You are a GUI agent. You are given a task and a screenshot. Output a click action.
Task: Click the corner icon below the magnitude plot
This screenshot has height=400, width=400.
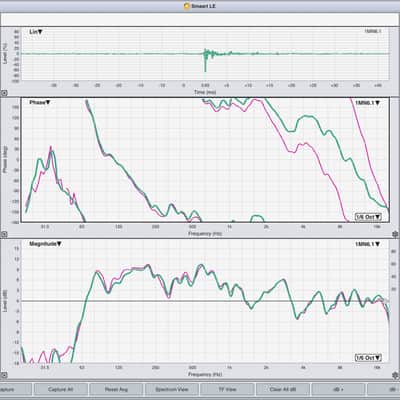tap(4, 375)
